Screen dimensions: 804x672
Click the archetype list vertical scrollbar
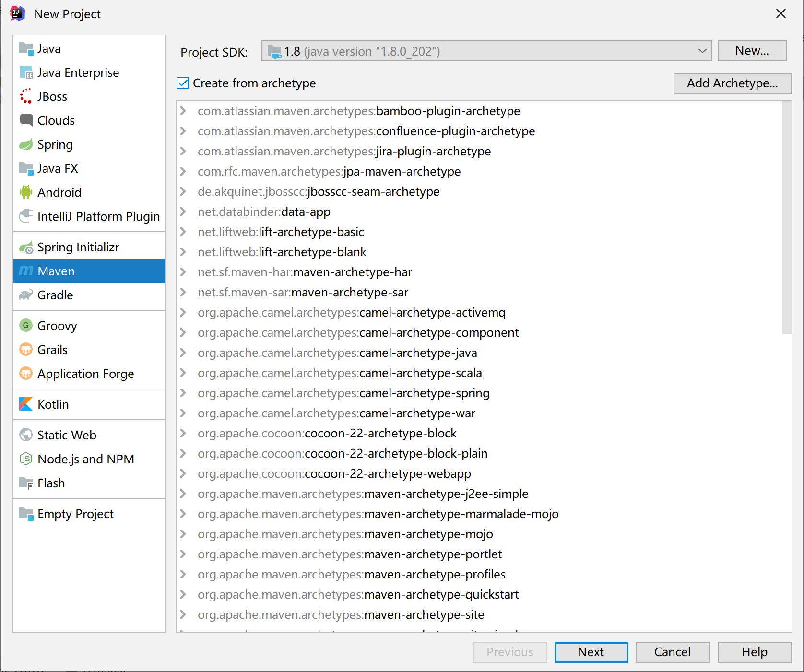[786, 217]
